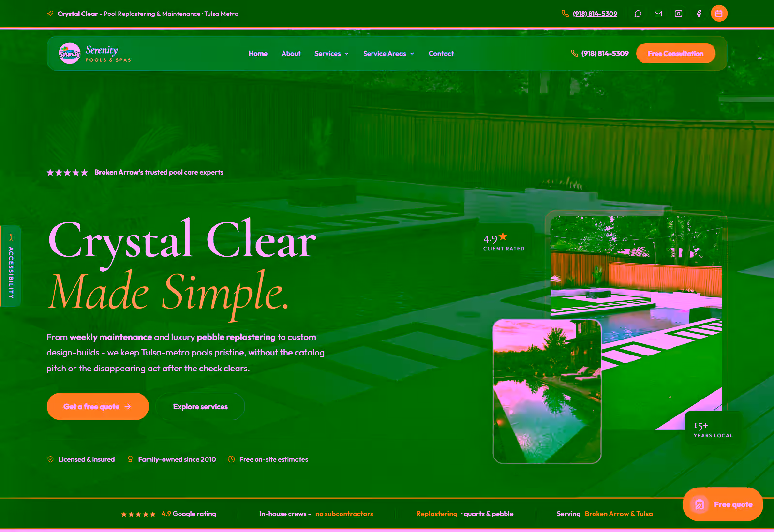Viewport: 774px width, 532px height.
Task: Click 'Broken Arrow & Tulsa' in bottom bar
Action: 619,514
